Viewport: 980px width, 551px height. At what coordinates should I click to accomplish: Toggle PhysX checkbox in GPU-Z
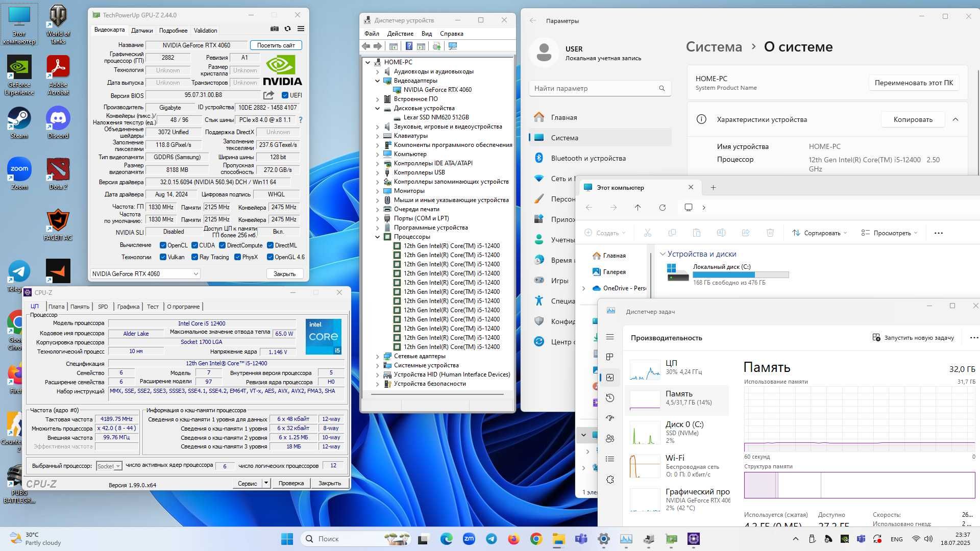[x=237, y=257]
